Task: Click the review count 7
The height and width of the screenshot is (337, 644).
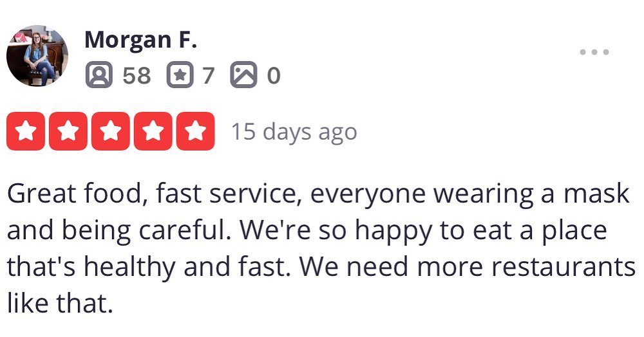Action: click(x=208, y=76)
